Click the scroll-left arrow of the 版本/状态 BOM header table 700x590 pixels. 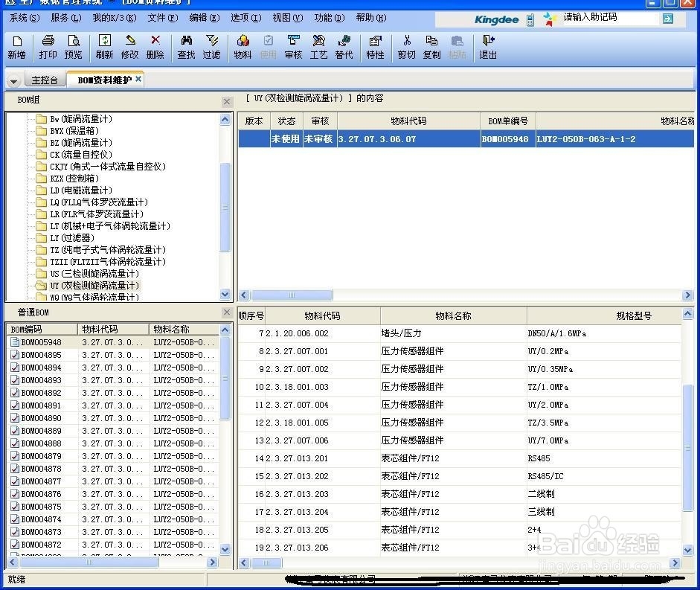(x=244, y=295)
